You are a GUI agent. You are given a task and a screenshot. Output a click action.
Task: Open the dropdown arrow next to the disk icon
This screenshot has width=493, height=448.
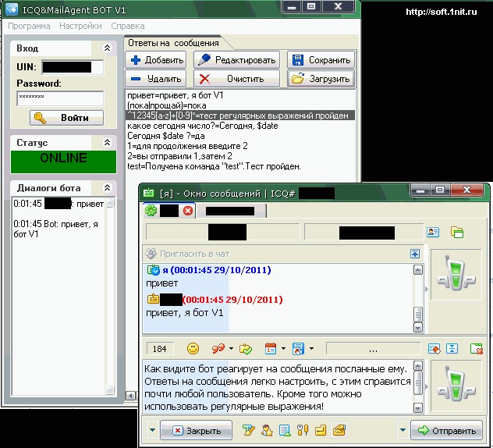(311, 349)
